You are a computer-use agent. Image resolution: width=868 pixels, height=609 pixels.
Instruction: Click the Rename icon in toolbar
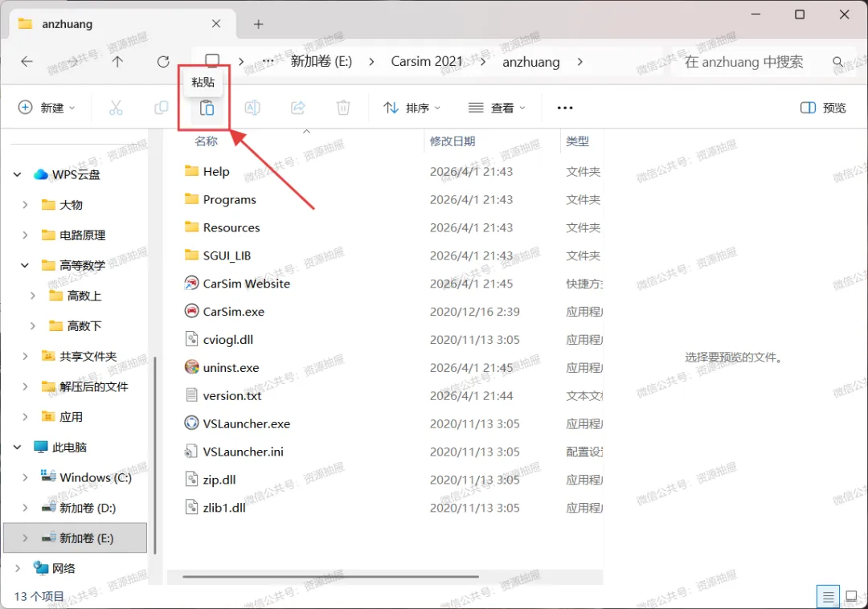pos(252,108)
